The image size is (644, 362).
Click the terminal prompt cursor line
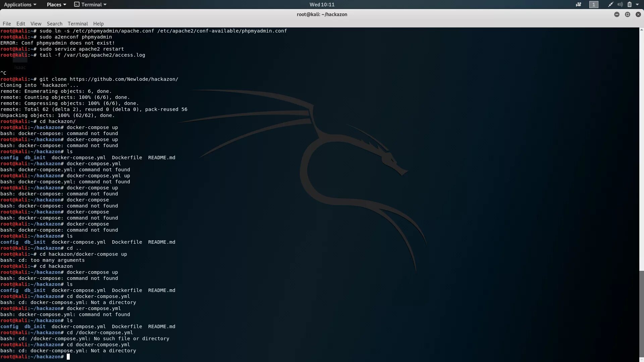(68, 357)
